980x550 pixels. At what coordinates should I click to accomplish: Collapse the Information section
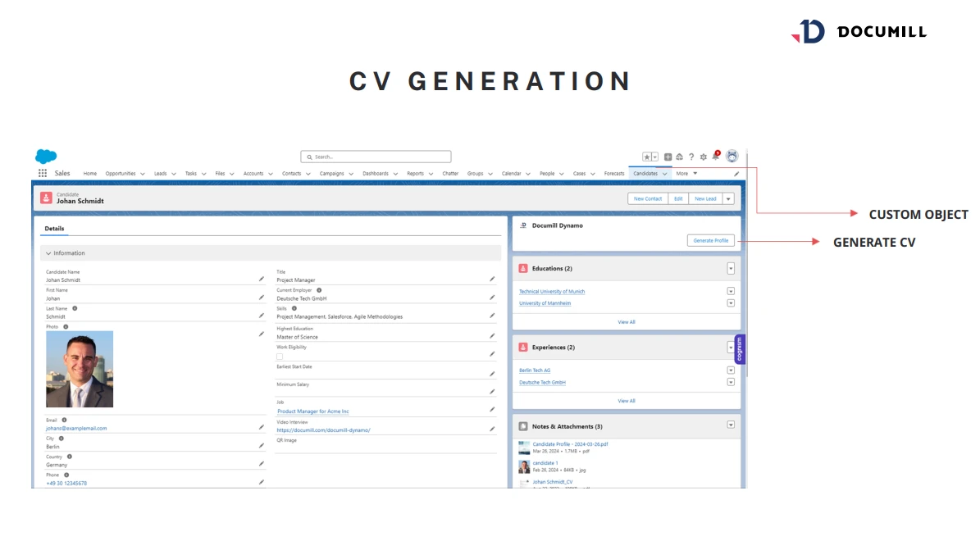click(49, 253)
